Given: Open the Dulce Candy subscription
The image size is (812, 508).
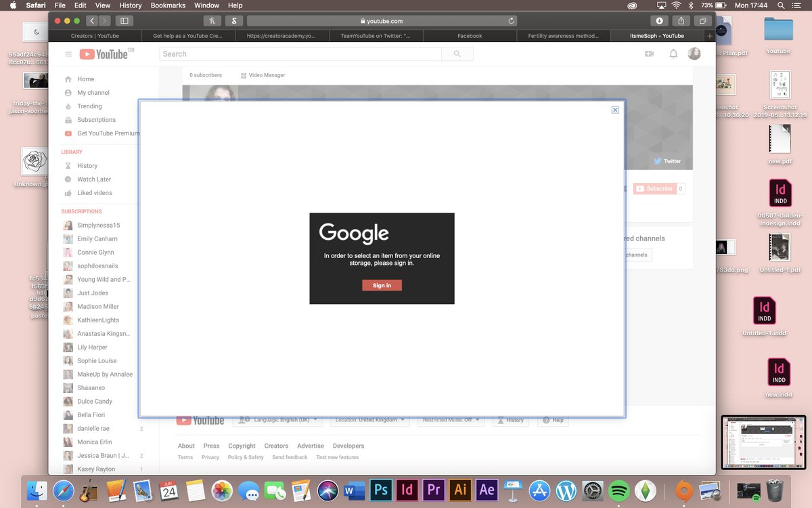Looking at the screenshot, I should pos(95,402).
